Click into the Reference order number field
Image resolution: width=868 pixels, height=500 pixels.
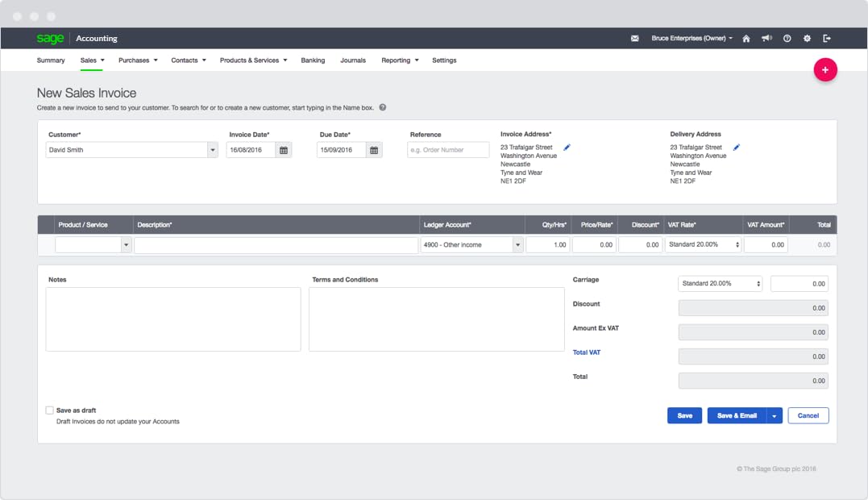pos(448,150)
